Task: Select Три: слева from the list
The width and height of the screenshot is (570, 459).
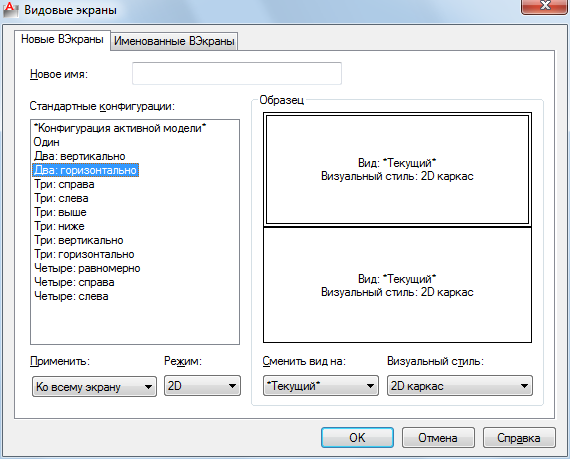Action: pyautogui.click(x=61, y=198)
